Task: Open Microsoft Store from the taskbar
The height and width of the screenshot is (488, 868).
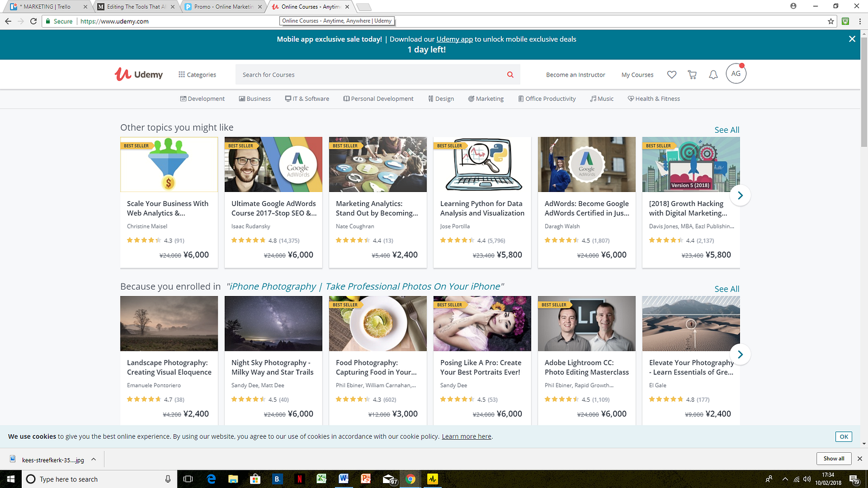Action: (x=255, y=479)
